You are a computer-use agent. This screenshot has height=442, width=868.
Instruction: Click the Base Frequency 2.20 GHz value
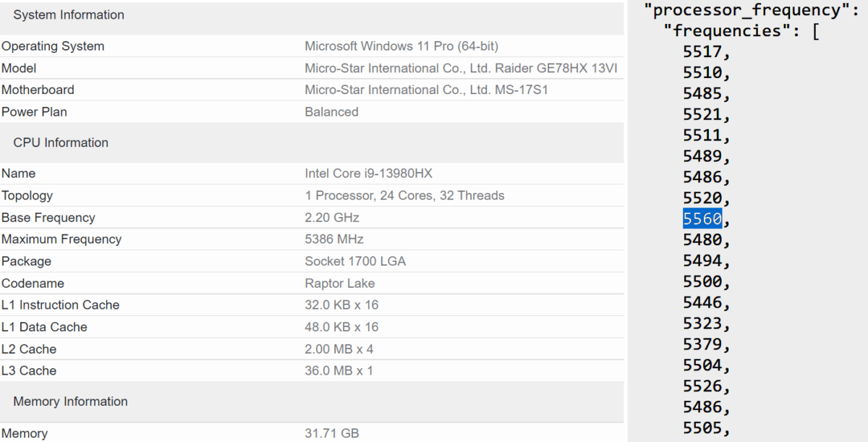[332, 218]
